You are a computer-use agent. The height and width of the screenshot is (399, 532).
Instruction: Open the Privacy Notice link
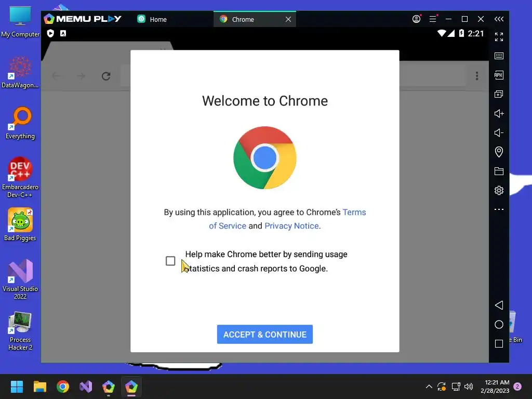pos(292,225)
